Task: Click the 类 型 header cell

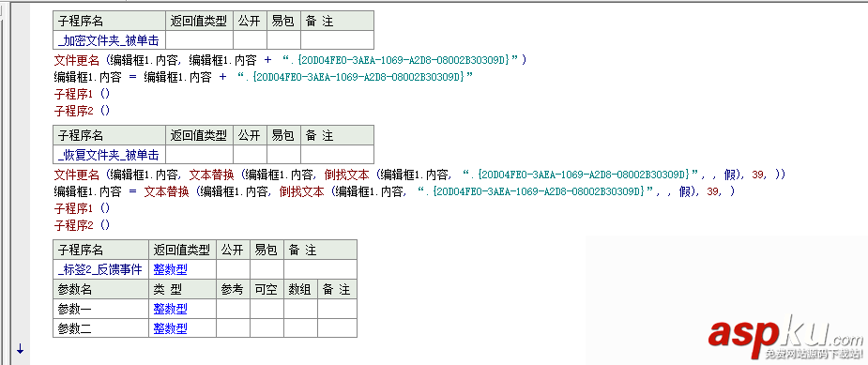Action: pyautogui.click(x=183, y=289)
